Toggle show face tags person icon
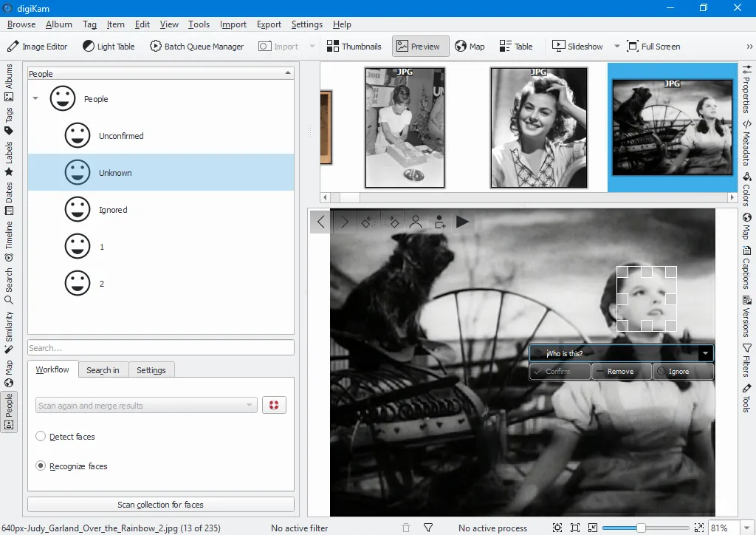756x535 pixels. [416, 222]
